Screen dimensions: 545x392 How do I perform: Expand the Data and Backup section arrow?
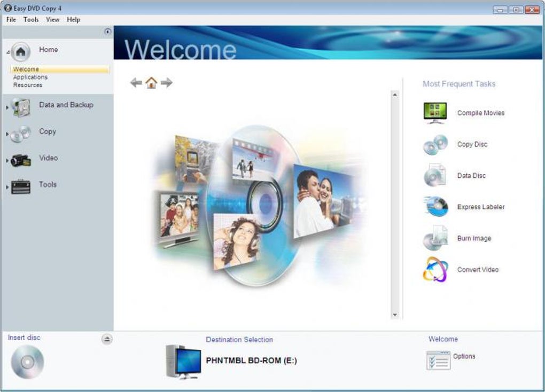(7, 107)
